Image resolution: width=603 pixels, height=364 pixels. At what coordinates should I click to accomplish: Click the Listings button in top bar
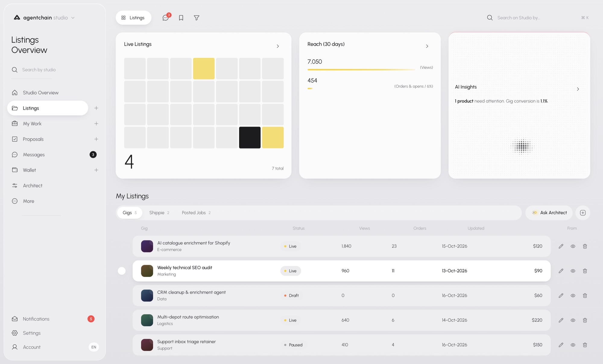pos(133,18)
